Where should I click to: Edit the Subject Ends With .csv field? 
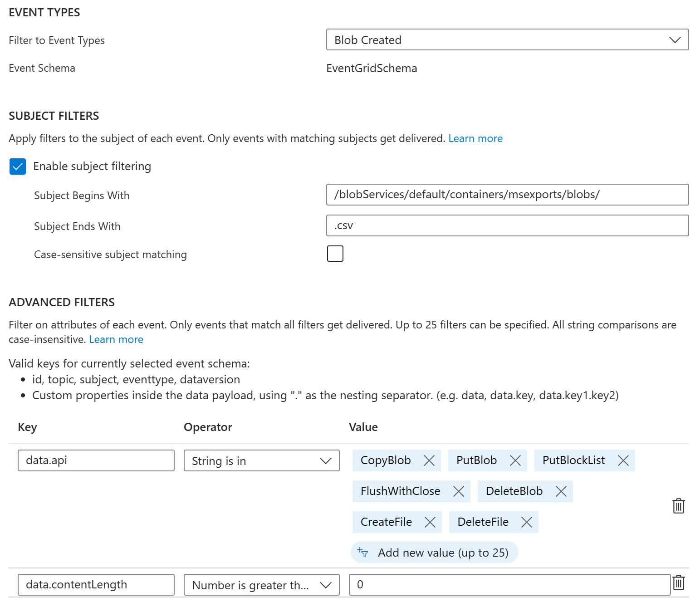pyautogui.click(x=507, y=225)
